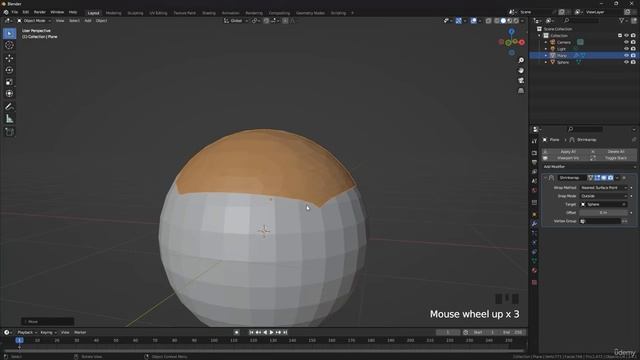Click the Target Sphere object field
Image resolution: width=640 pixels, height=360 pixels.
[x=604, y=204]
